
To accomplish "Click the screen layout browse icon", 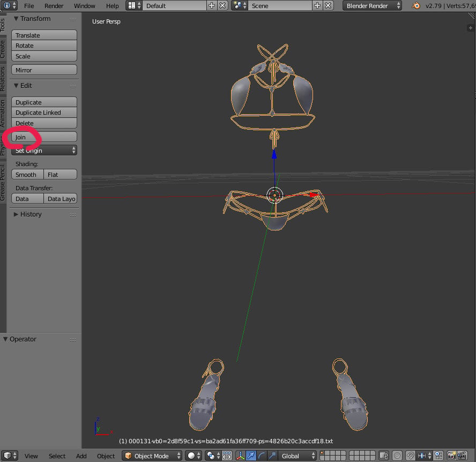I will click(x=135, y=5).
